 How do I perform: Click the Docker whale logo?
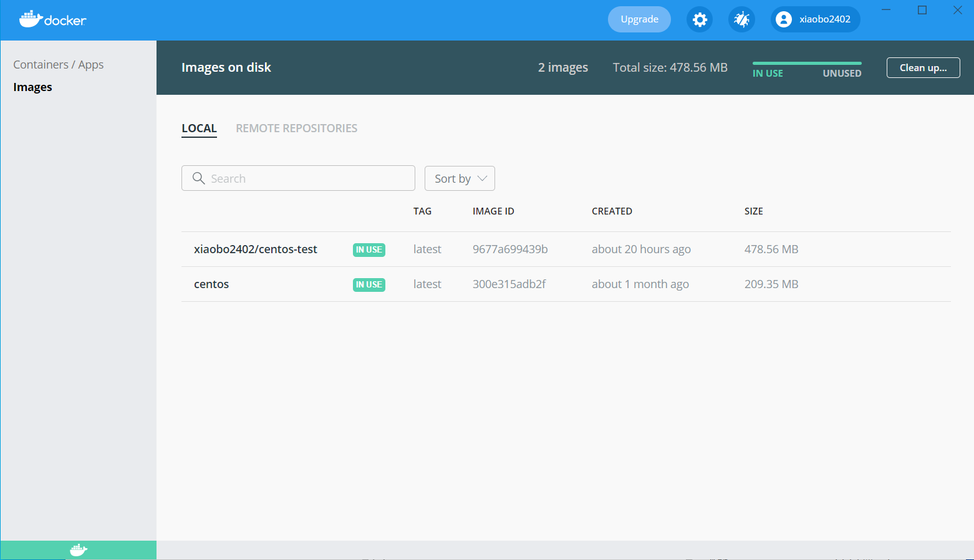[52, 19]
